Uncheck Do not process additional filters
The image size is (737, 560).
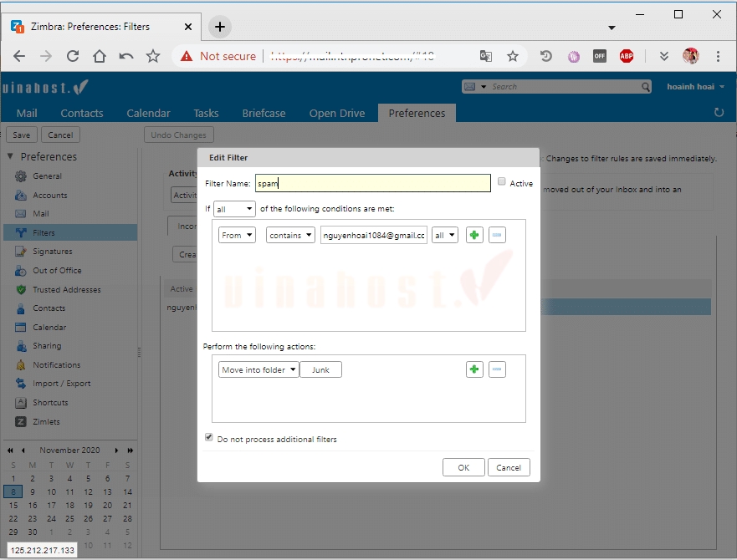(x=208, y=437)
